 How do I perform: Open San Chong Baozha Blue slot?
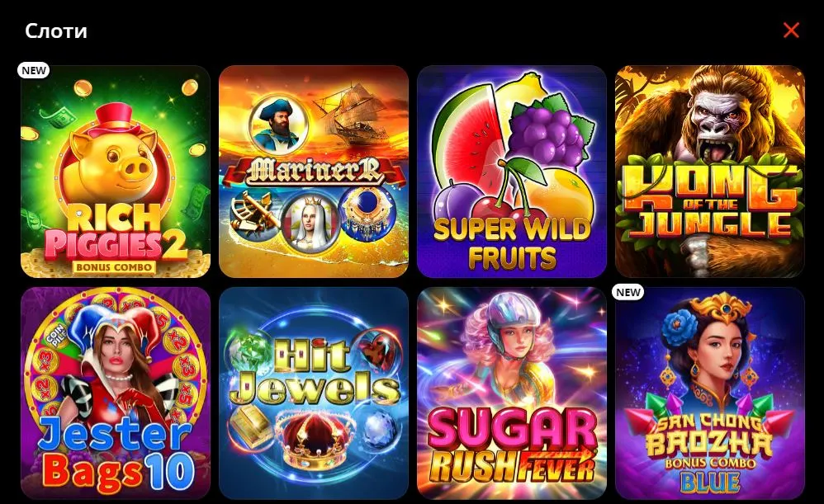point(710,393)
